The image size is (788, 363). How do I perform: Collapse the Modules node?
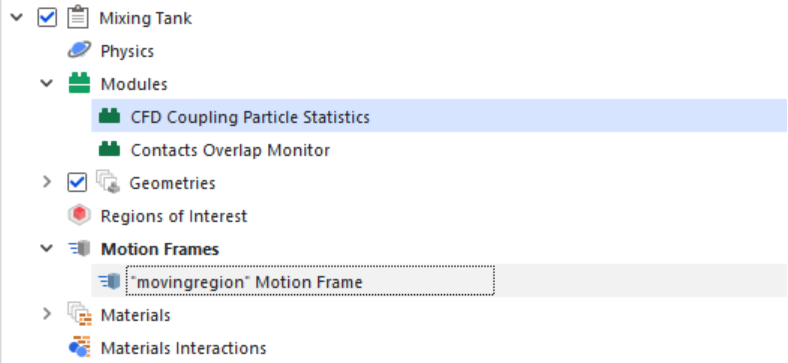pos(47,83)
